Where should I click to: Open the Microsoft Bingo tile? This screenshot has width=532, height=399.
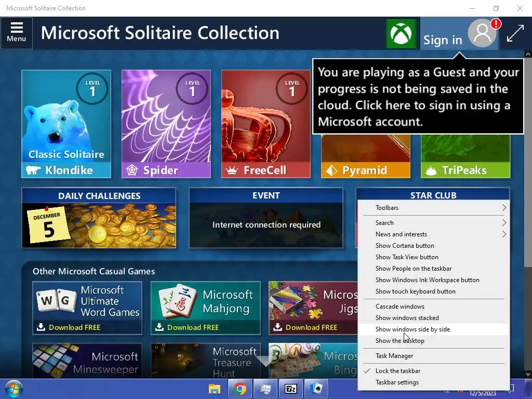click(x=313, y=361)
